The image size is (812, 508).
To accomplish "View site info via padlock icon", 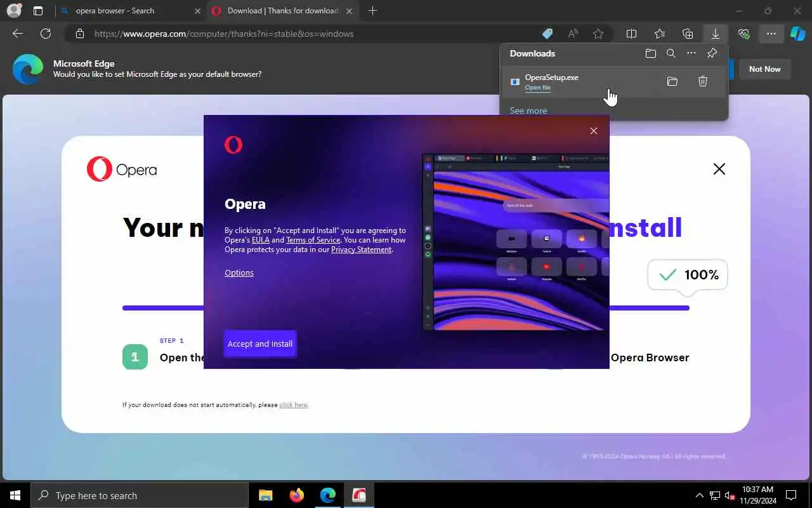I will (x=79, y=34).
